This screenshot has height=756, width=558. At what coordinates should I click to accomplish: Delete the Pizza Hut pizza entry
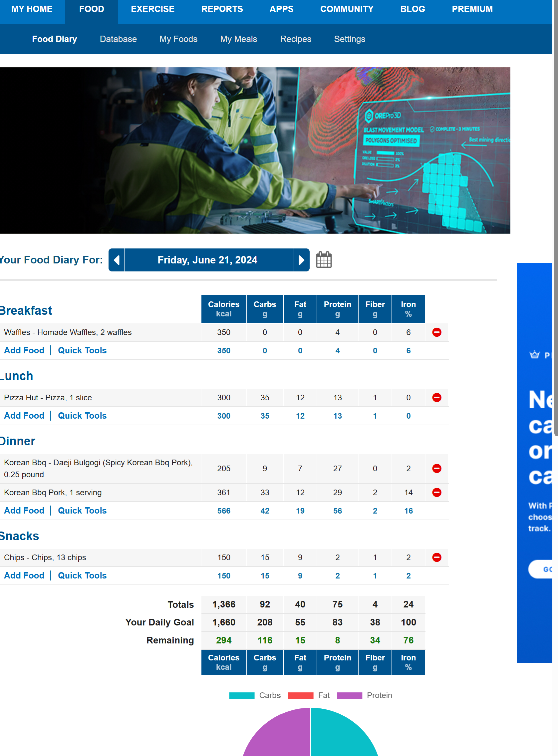(436, 397)
